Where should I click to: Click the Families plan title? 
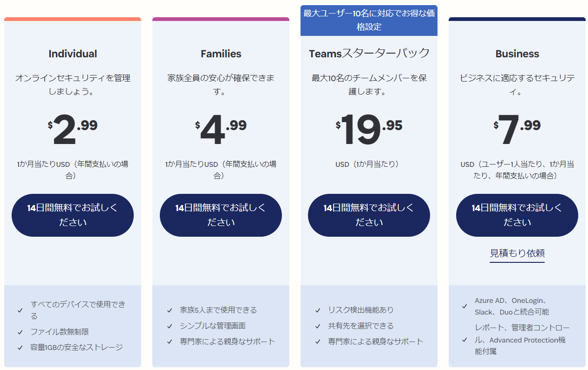click(x=220, y=54)
